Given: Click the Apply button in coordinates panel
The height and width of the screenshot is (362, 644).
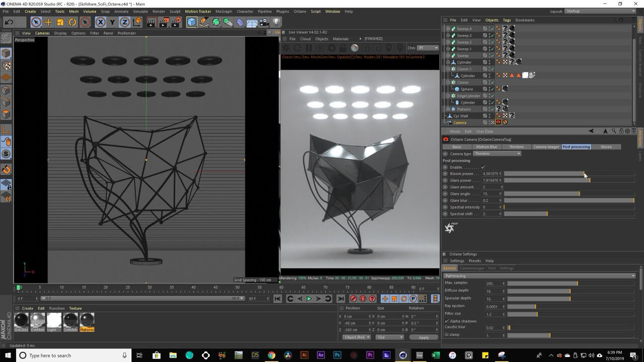Looking at the screenshot, I should pos(423,337).
